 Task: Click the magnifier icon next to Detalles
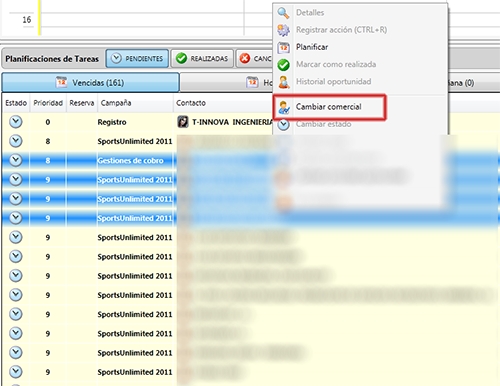point(283,13)
